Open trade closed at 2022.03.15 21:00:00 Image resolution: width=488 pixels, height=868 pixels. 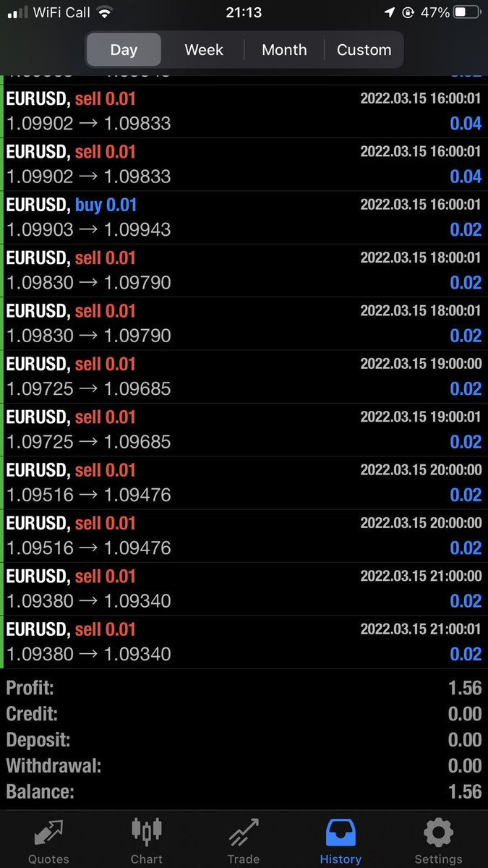(x=244, y=589)
